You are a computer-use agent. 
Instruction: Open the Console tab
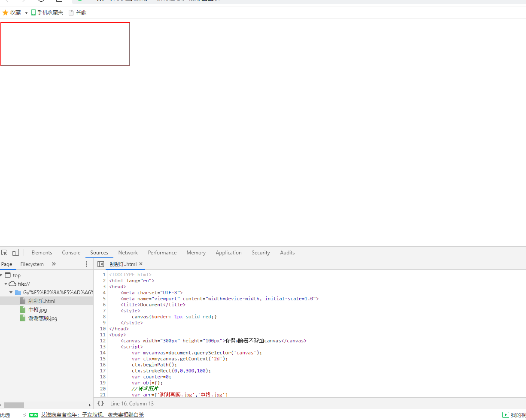point(71,253)
